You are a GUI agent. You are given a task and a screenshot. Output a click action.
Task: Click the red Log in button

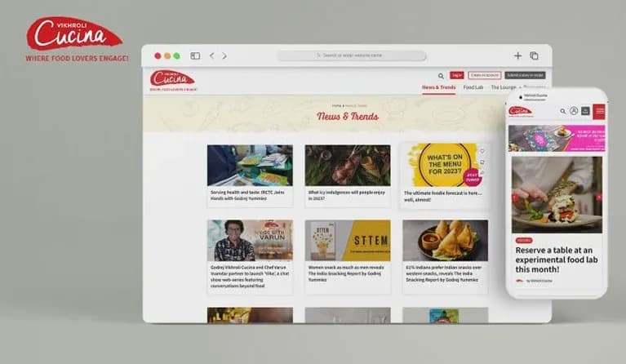click(x=457, y=75)
